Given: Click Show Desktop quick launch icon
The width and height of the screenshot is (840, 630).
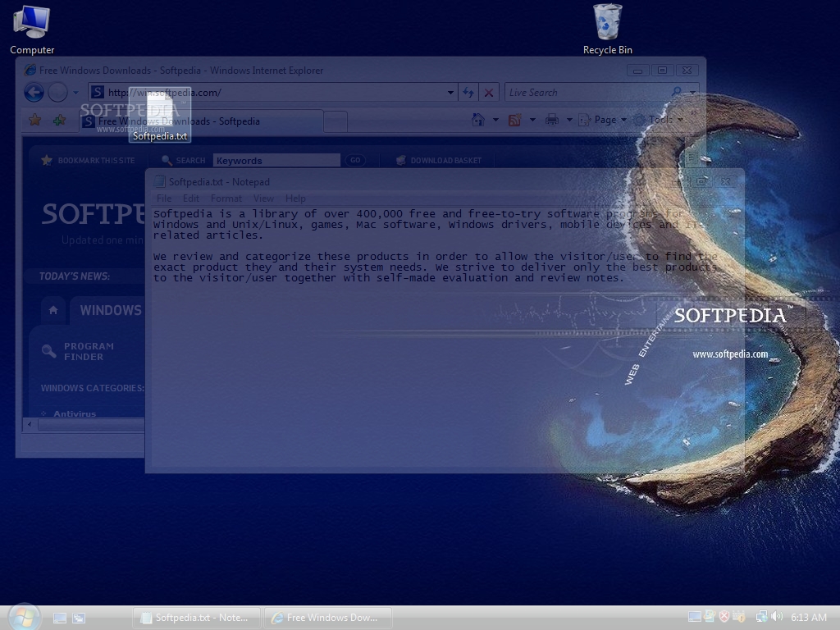Looking at the screenshot, I should pos(60,618).
